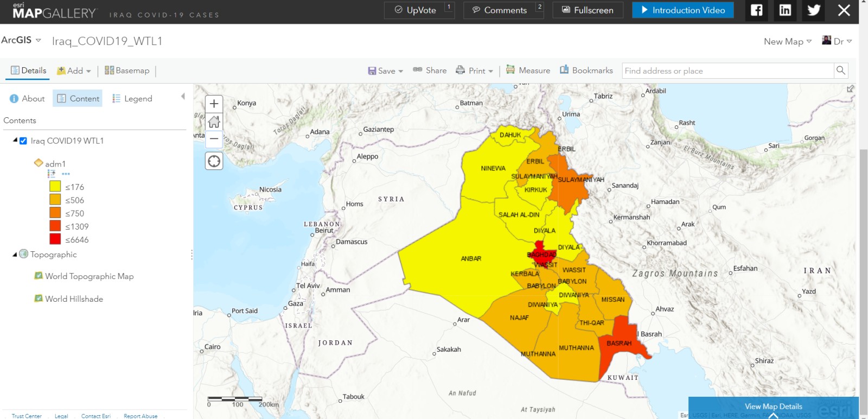The image size is (868, 419).
Task: Click the red ≤6646 swatch
Action: [55, 239]
